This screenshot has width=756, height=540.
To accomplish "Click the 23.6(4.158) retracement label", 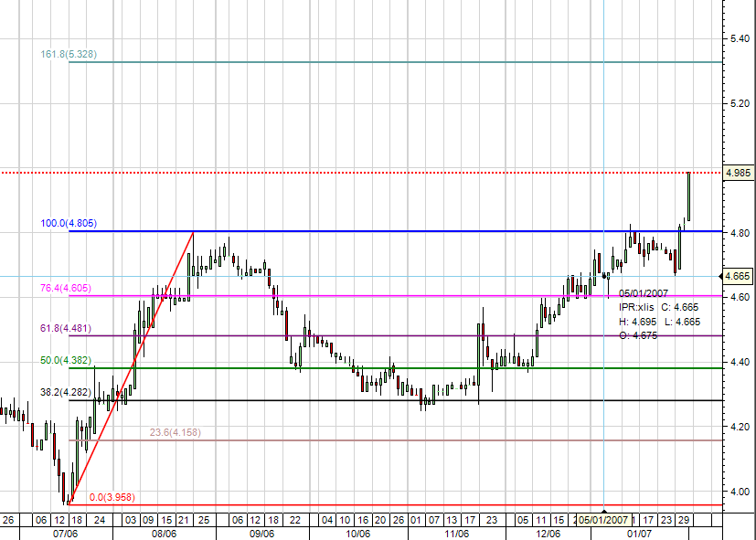I will [175, 432].
